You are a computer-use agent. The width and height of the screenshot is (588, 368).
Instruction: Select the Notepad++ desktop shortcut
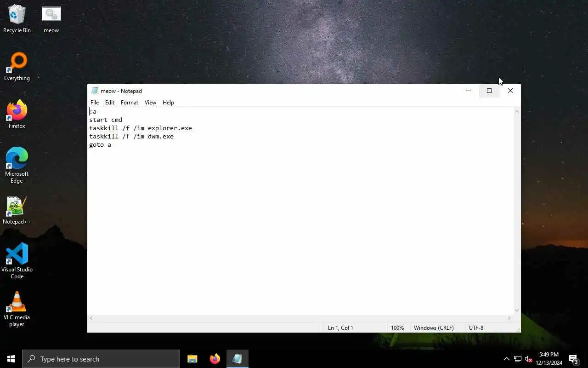[x=17, y=211]
